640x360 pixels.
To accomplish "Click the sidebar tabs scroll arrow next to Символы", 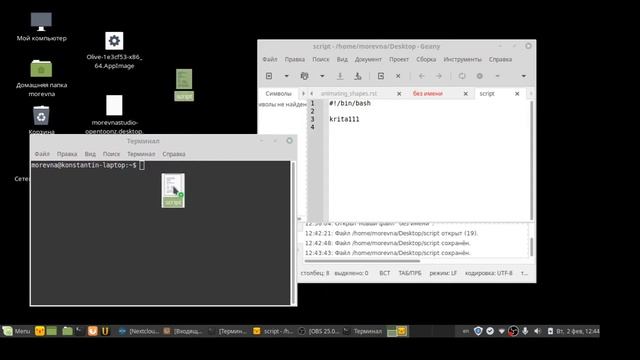I will click(x=303, y=93).
